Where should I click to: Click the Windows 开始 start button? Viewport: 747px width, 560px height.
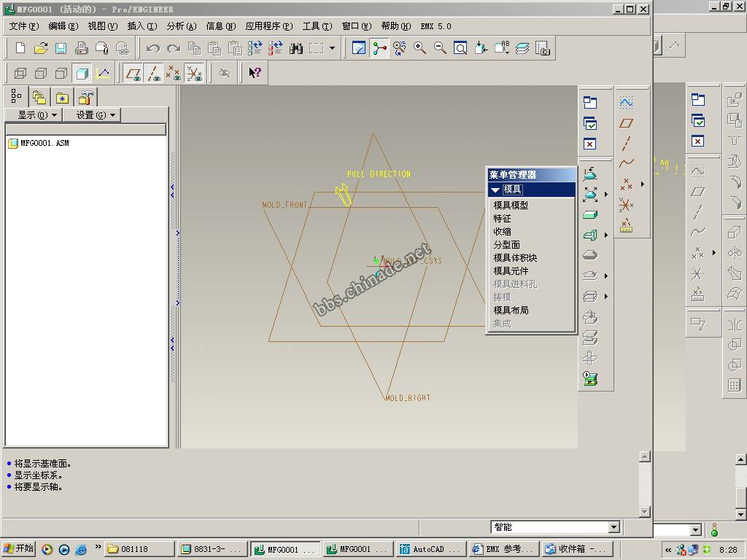pyautogui.click(x=19, y=549)
